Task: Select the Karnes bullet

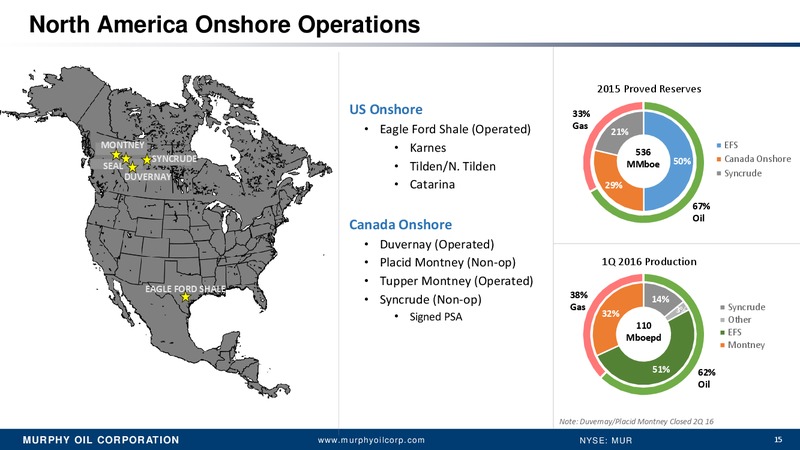Action: pos(428,148)
